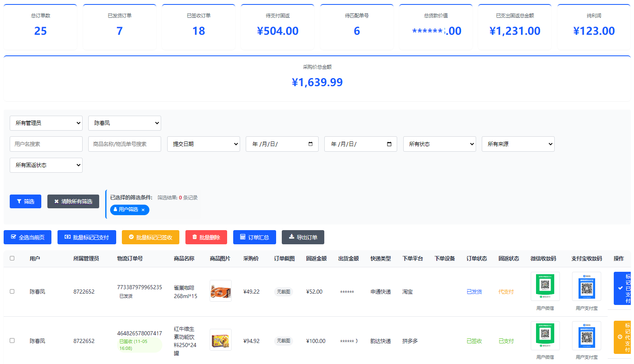634x364 pixels.
Task: Click the calendar icon in first date field
Action: [311, 144]
